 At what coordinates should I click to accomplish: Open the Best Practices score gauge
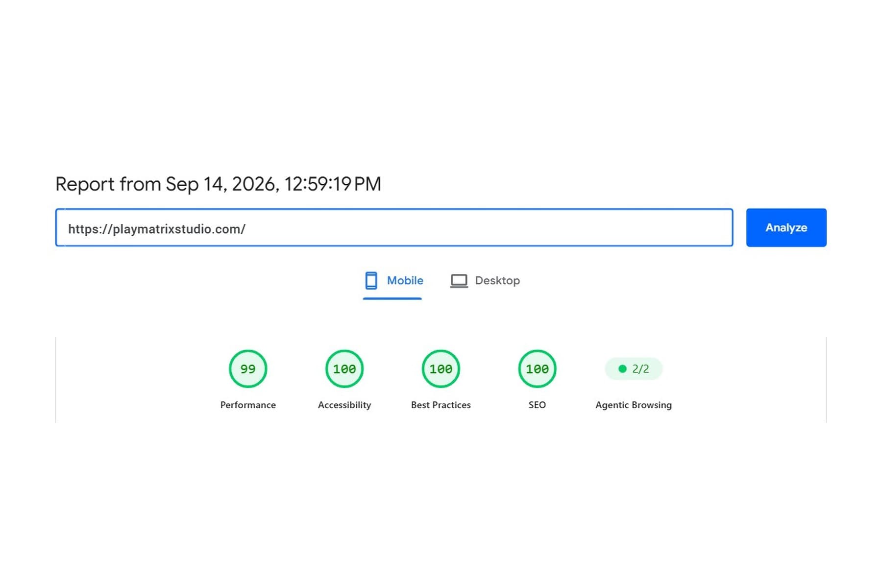point(441,368)
